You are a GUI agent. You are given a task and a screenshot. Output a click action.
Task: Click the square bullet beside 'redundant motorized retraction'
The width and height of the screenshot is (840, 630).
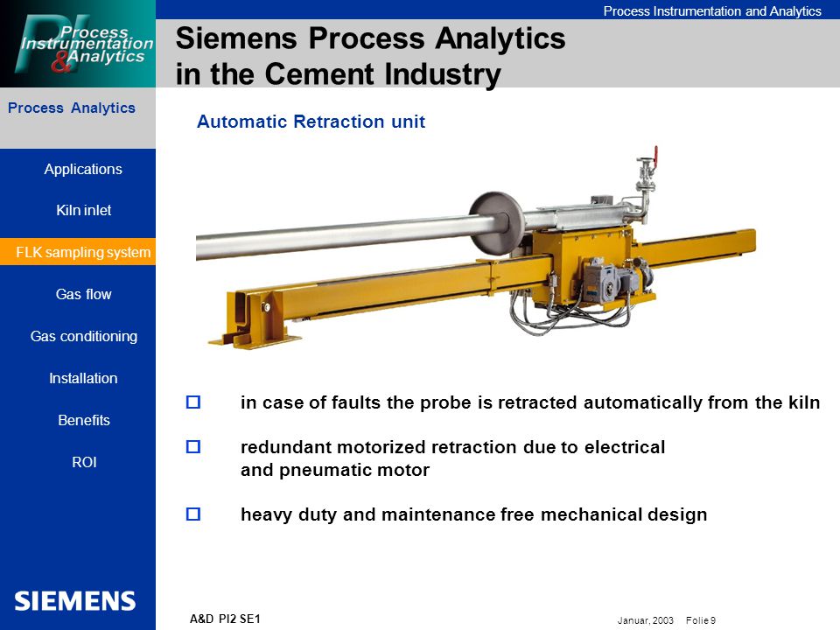coord(192,446)
